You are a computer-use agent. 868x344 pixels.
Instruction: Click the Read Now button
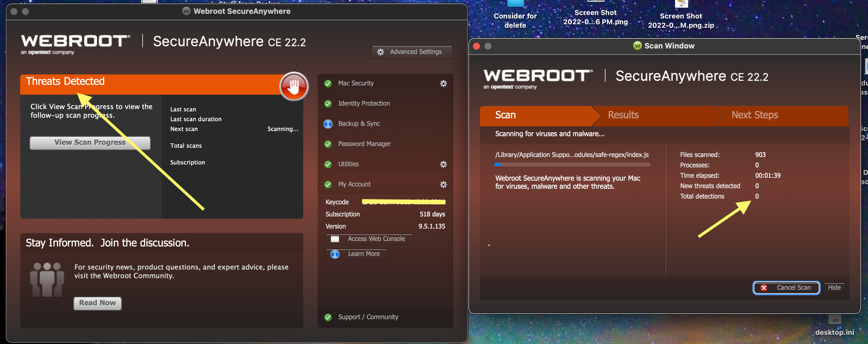coord(97,303)
